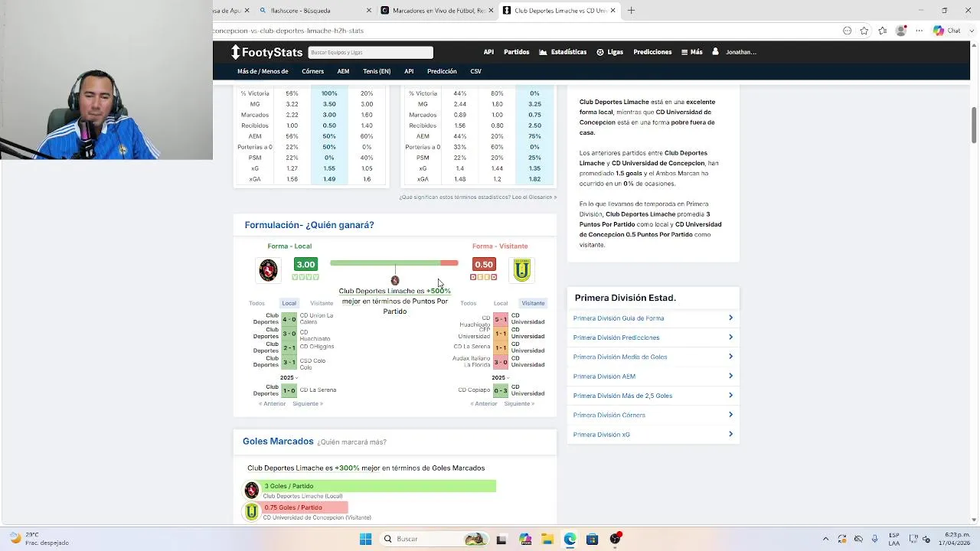Show hidden system tray icons
The height and width of the screenshot is (551, 980).
(x=825, y=539)
